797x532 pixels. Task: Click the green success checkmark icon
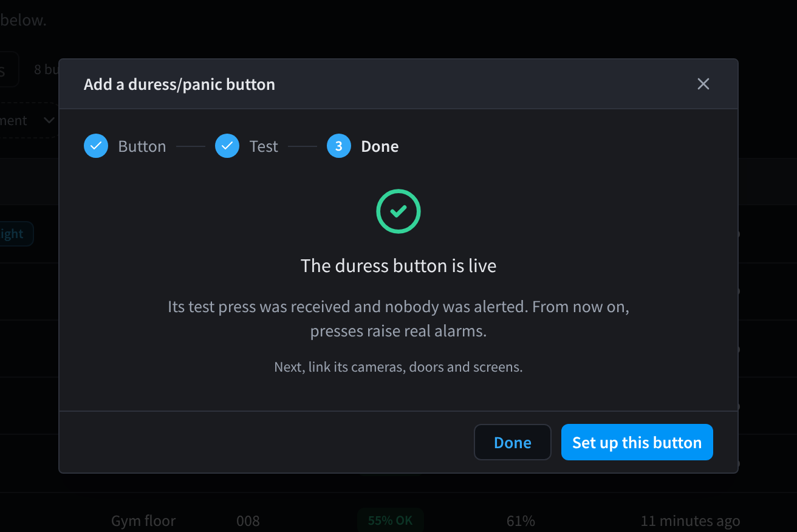pyautogui.click(x=398, y=211)
